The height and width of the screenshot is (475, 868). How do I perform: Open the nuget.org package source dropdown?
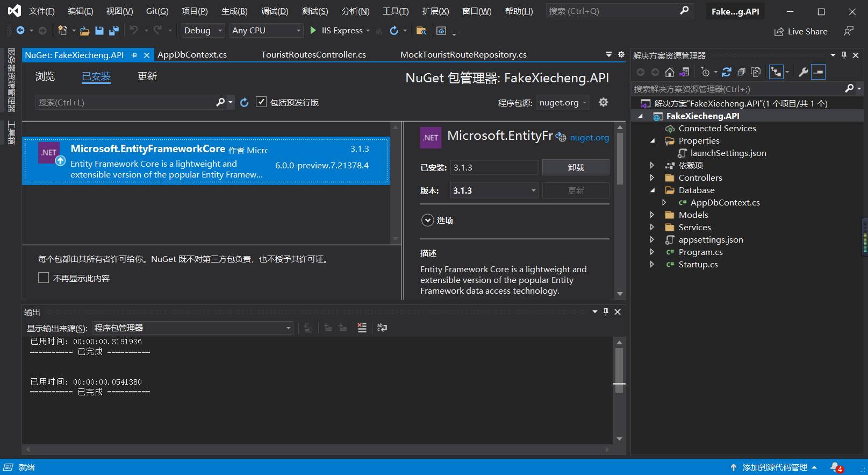coord(563,102)
